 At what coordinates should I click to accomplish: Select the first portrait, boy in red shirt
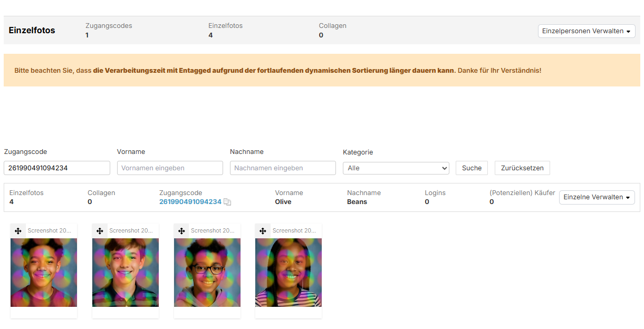44,273
